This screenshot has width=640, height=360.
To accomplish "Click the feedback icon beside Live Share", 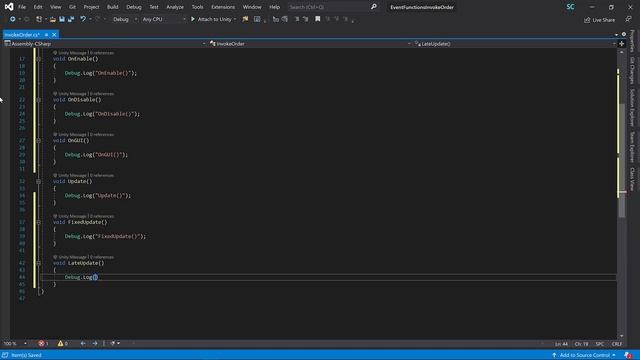I will pos(628,20).
